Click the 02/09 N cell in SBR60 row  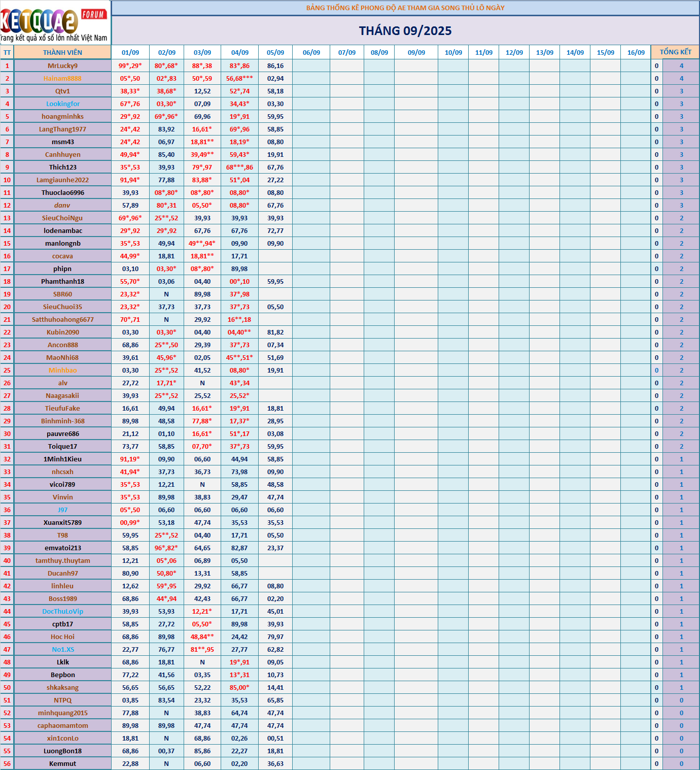[x=166, y=294]
